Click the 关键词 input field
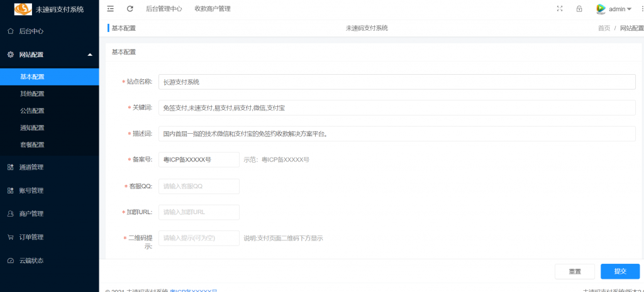Image resolution: width=644 pixels, height=292 pixels. pos(397,108)
